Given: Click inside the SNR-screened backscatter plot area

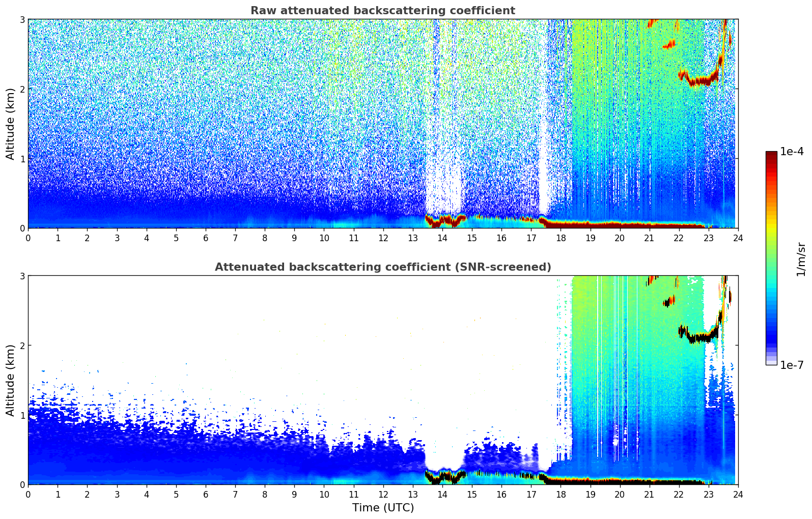Looking at the screenshot, I should coord(383,380).
